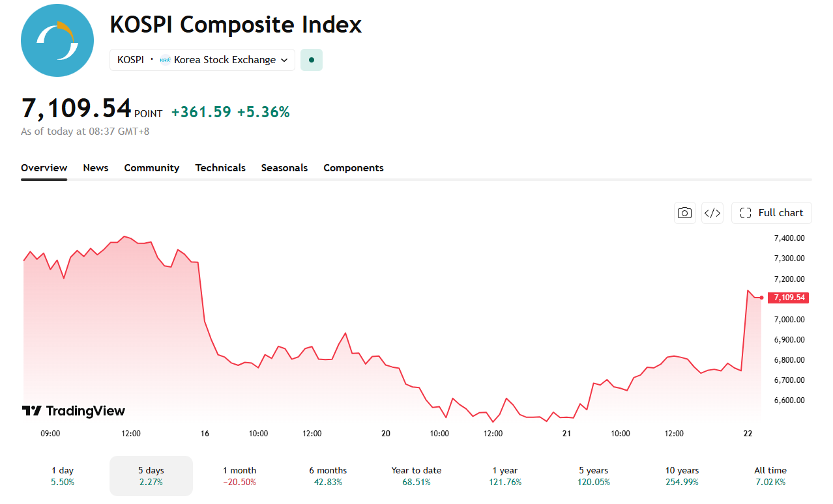Pick the 1 year range

click(x=505, y=476)
